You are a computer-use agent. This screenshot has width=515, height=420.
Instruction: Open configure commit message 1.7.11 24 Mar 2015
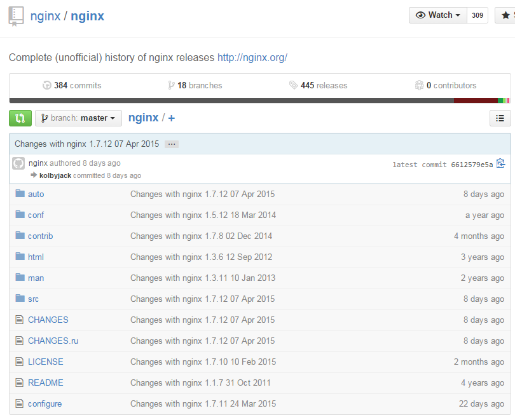pyautogui.click(x=203, y=403)
